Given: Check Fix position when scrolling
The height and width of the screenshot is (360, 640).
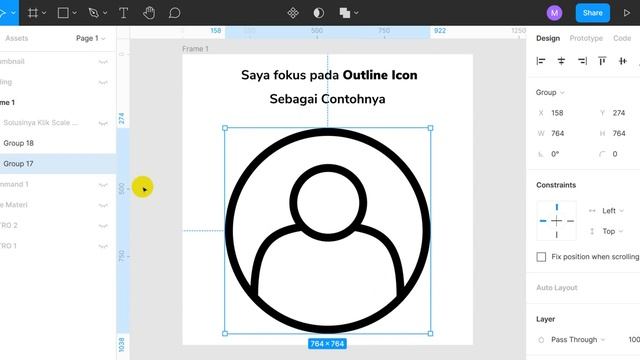Looking at the screenshot, I should tap(541, 257).
